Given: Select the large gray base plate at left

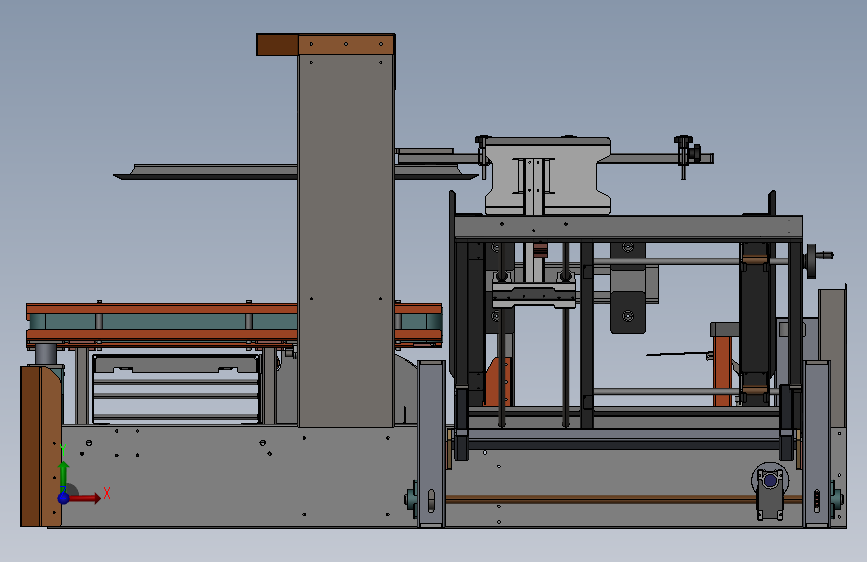Looking at the screenshot, I should click(x=239, y=476).
